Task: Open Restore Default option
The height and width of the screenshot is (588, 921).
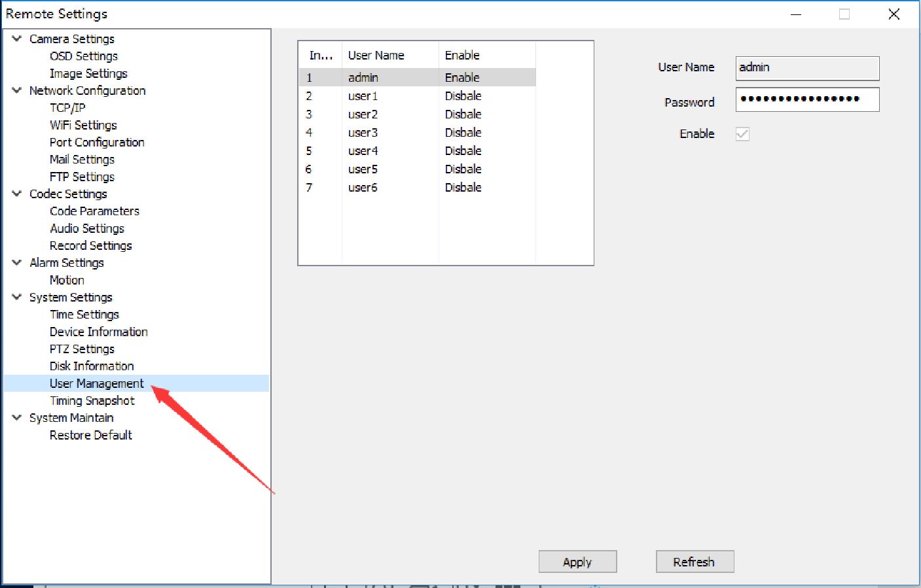Action: pos(90,435)
